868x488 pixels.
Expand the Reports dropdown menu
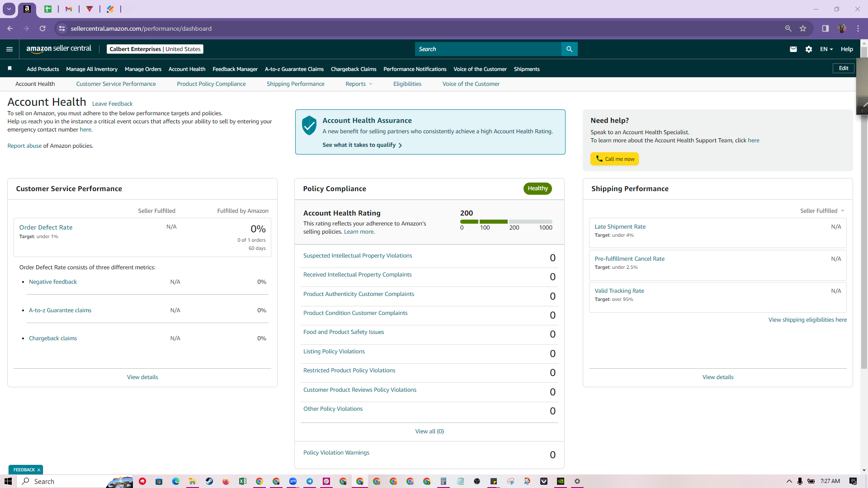pyautogui.click(x=359, y=84)
